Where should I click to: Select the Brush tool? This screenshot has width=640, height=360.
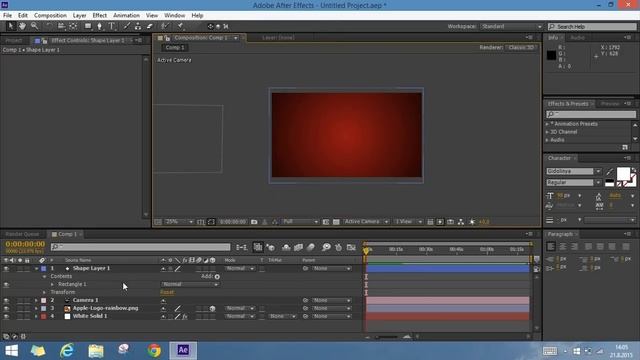[127, 26]
